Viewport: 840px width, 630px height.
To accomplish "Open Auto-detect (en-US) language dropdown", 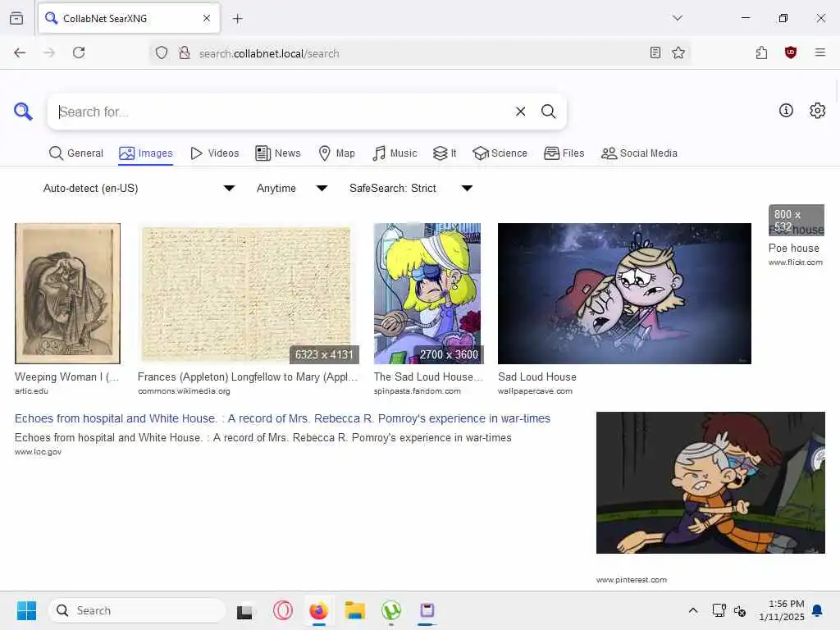I will tap(139, 188).
